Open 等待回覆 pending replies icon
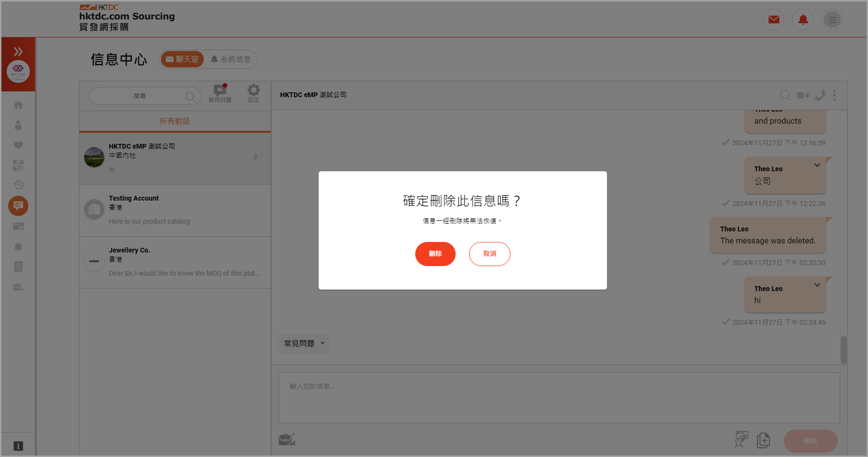This screenshot has height=457, width=868. (x=220, y=93)
